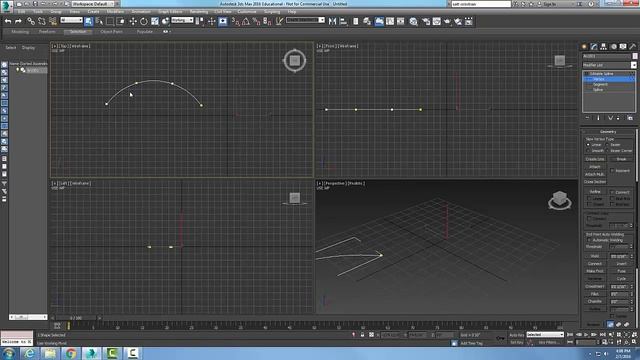Viewport: 640px width, 360px height.
Task: Open the Select by Name dialog icon
Action: point(99,21)
